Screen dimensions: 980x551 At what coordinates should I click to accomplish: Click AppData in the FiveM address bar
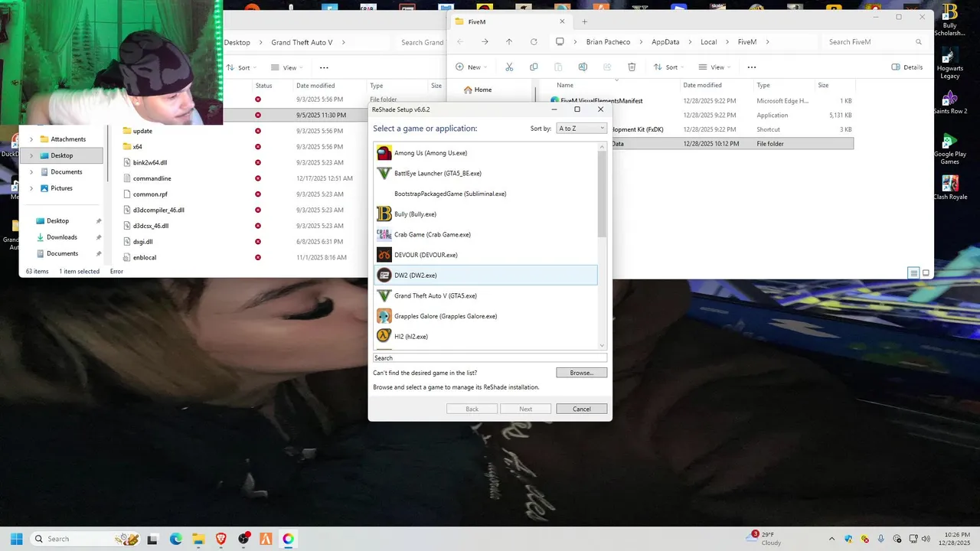[665, 42]
